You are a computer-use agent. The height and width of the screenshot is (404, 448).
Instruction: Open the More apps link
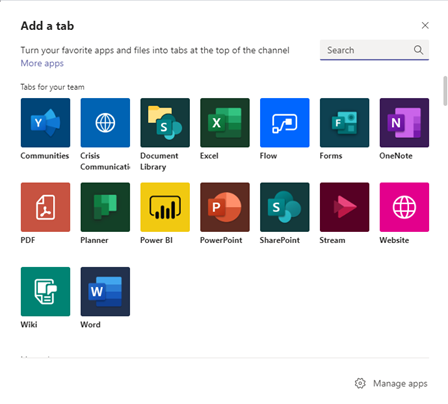click(42, 63)
